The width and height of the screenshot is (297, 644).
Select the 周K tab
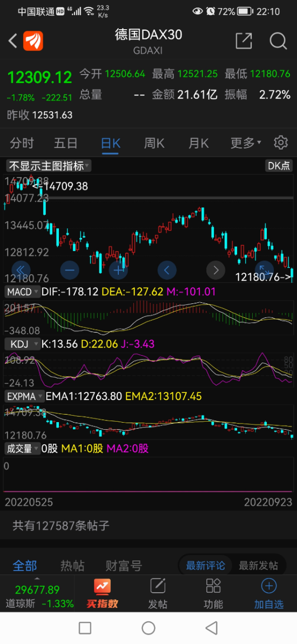coord(154,143)
